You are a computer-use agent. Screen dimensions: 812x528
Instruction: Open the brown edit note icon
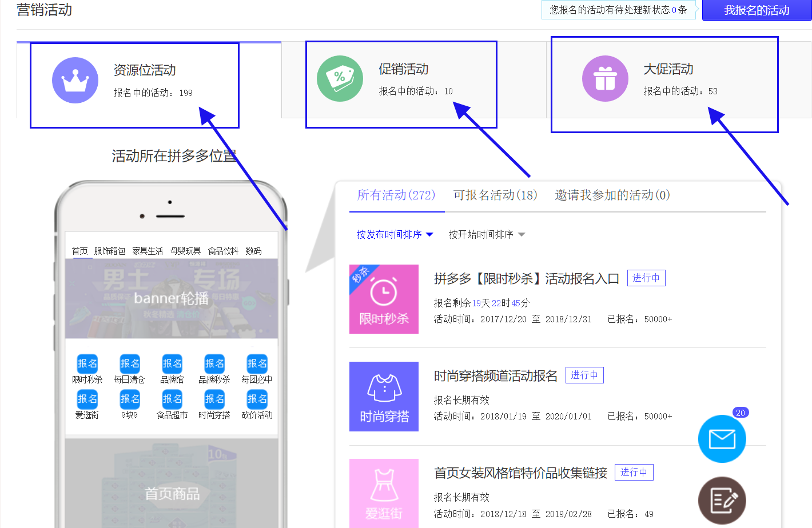[x=722, y=501]
